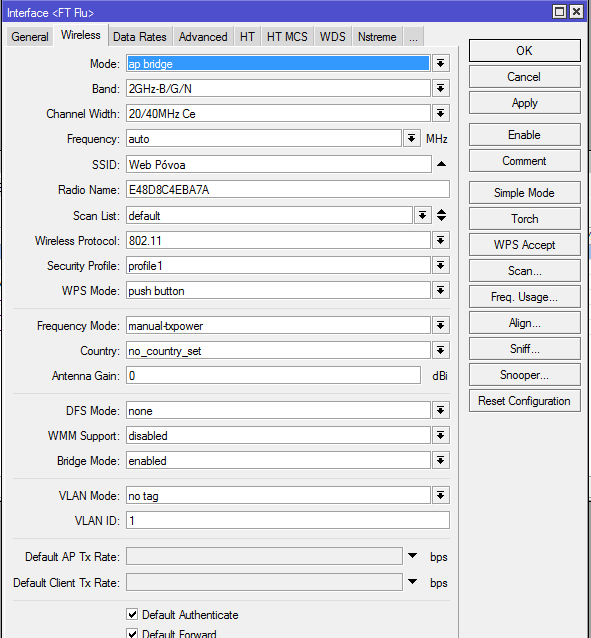Switch to Simple Mode
Image resolution: width=591 pixels, height=638 pixels.
525,192
